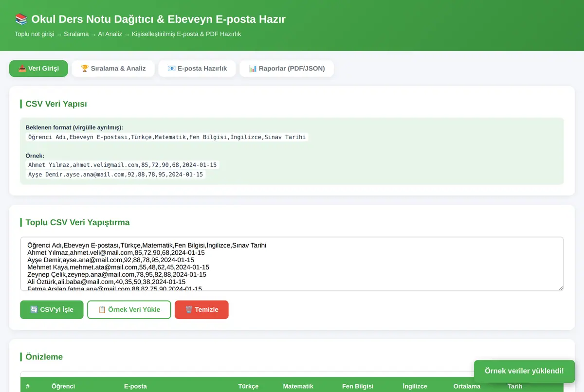
Task: Click the Türkçe column header in preview
Action: (248, 386)
